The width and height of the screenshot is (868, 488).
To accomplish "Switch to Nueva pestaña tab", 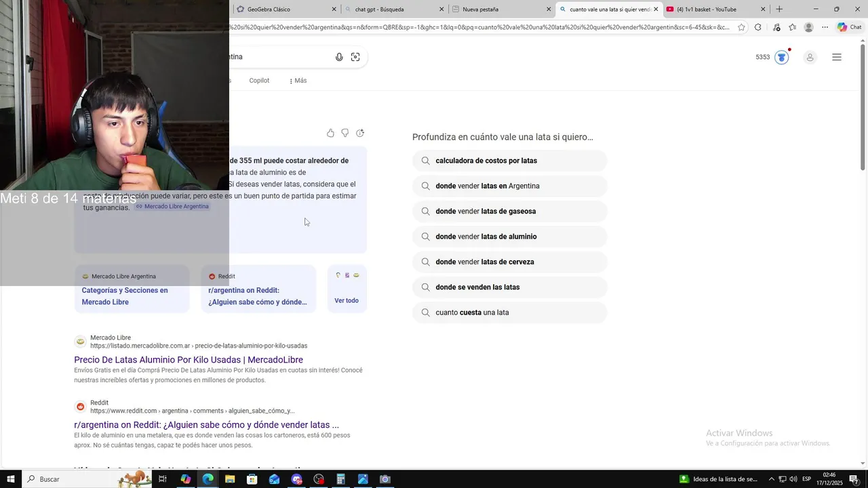I will 500,9.
